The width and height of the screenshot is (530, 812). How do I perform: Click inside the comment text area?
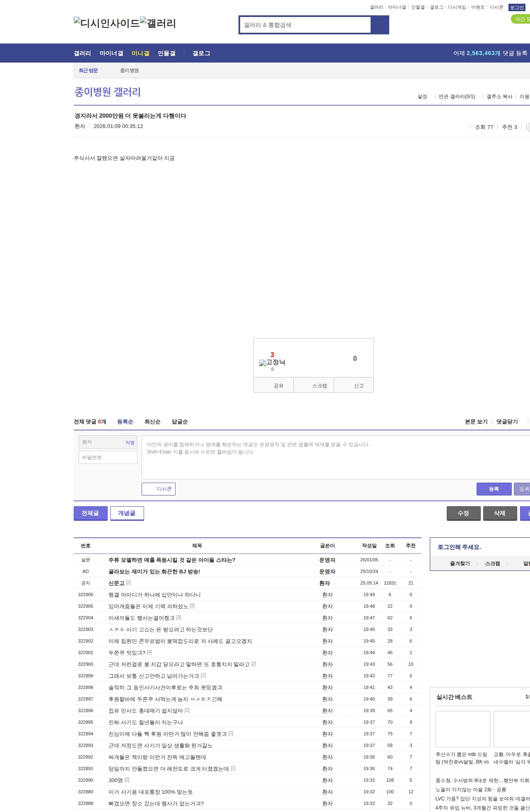coord(336,457)
